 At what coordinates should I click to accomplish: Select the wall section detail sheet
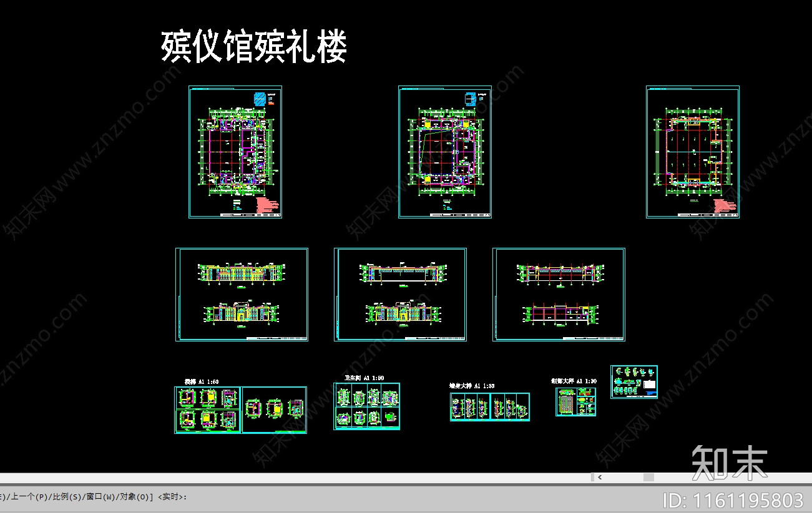490,406
